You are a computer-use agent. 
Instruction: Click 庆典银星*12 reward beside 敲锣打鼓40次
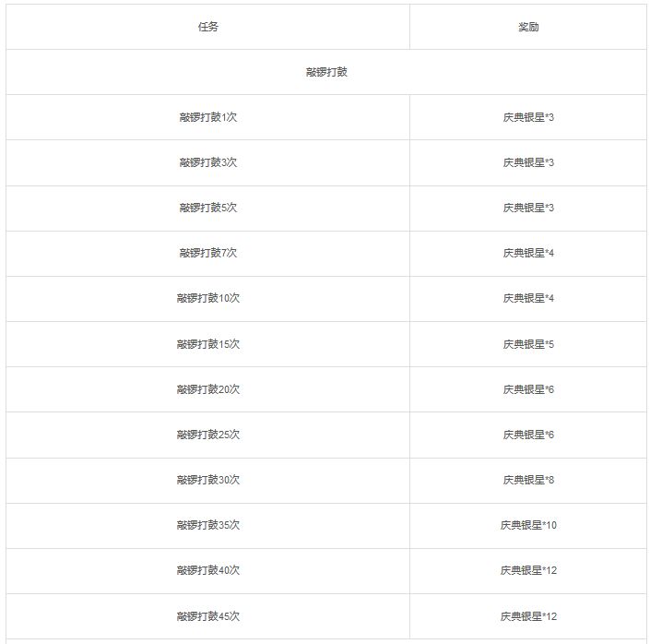point(527,570)
